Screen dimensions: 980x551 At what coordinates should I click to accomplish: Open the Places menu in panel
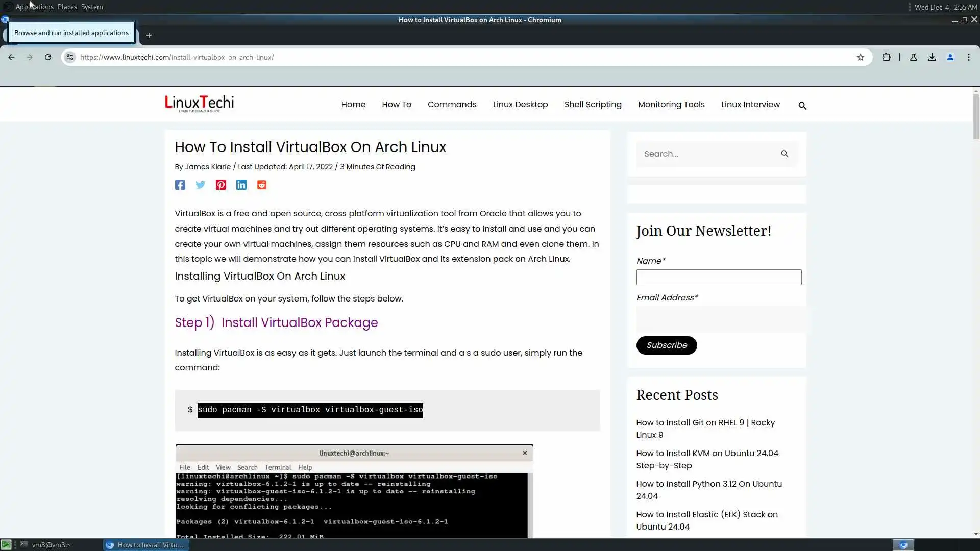click(67, 7)
